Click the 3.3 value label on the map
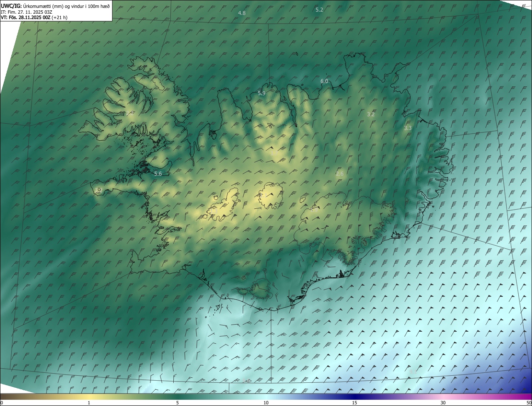The image size is (532, 406). pos(408,128)
